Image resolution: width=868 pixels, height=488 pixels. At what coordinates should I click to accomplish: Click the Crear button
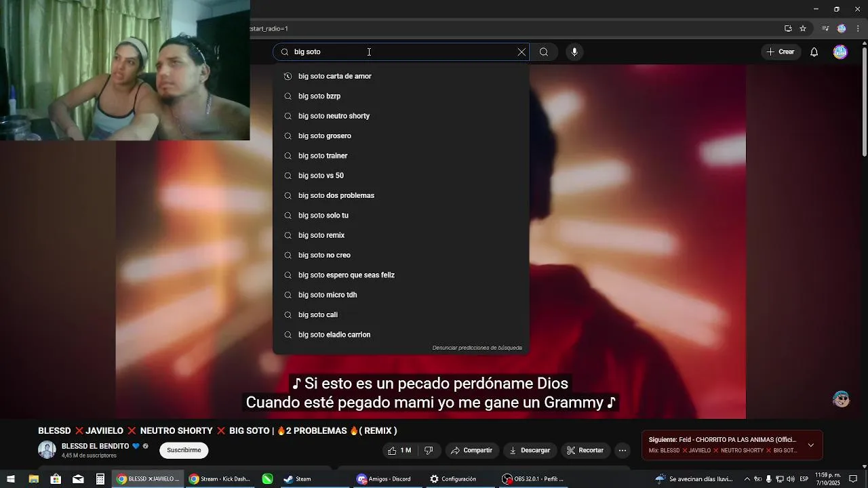click(x=781, y=52)
